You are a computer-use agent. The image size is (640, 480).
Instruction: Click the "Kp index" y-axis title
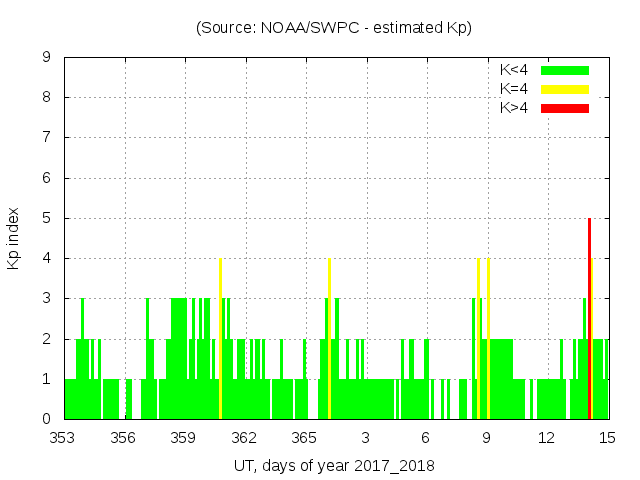[14, 238]
